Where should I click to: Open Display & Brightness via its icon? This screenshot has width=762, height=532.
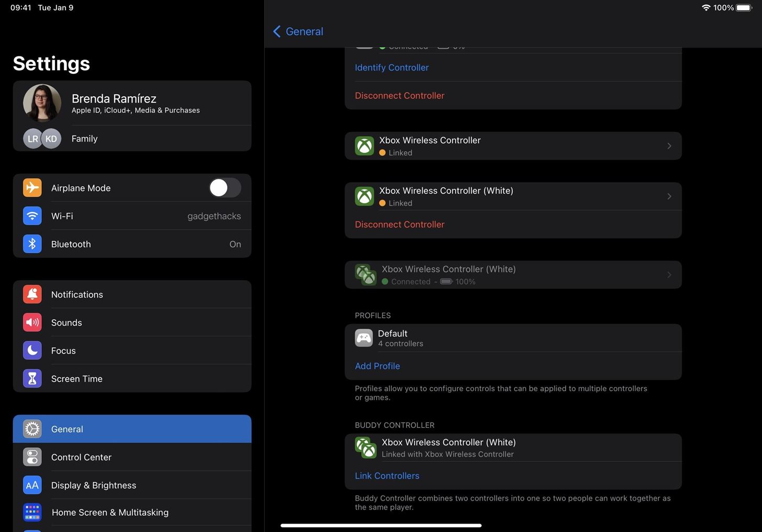point(32,485)
